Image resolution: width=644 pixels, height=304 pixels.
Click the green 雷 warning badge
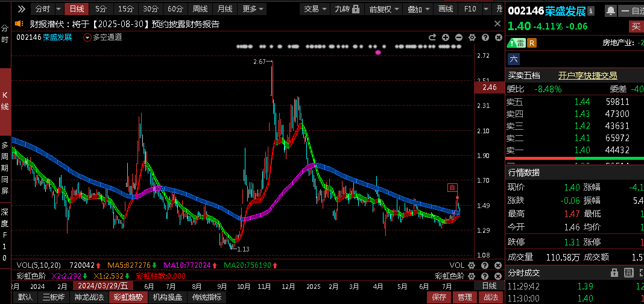pos(516,43)
